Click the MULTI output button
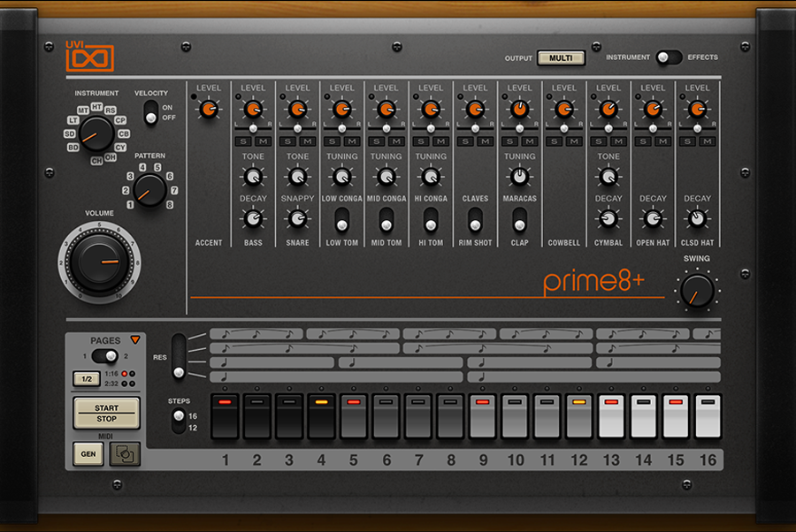The image size is (796, 532). pyautogui.click(x=561, y=57)
